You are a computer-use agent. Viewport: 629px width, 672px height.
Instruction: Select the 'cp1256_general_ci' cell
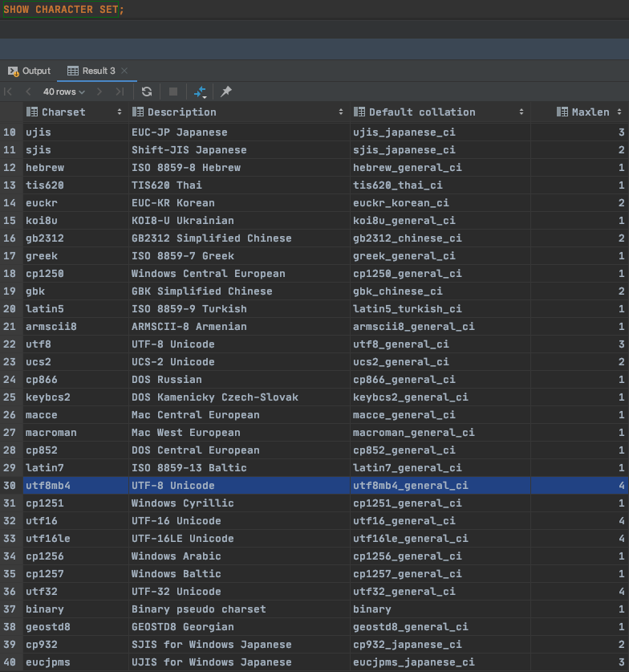point(440,556)
